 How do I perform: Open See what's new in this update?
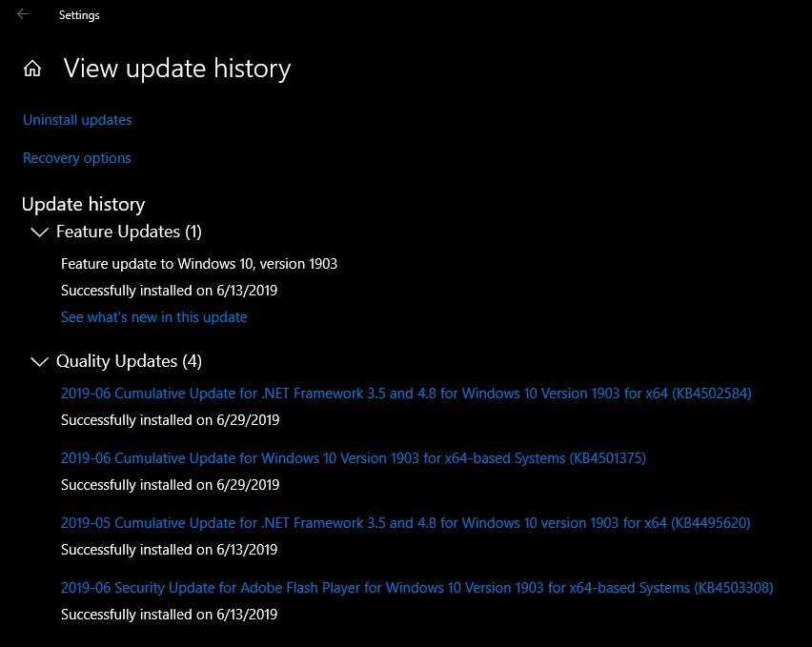(153, 317)
